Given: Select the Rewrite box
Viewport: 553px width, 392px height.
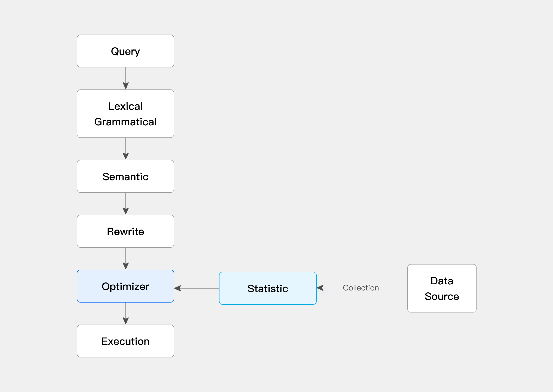Looking at the screenshot, I should (x=126, y=231).
